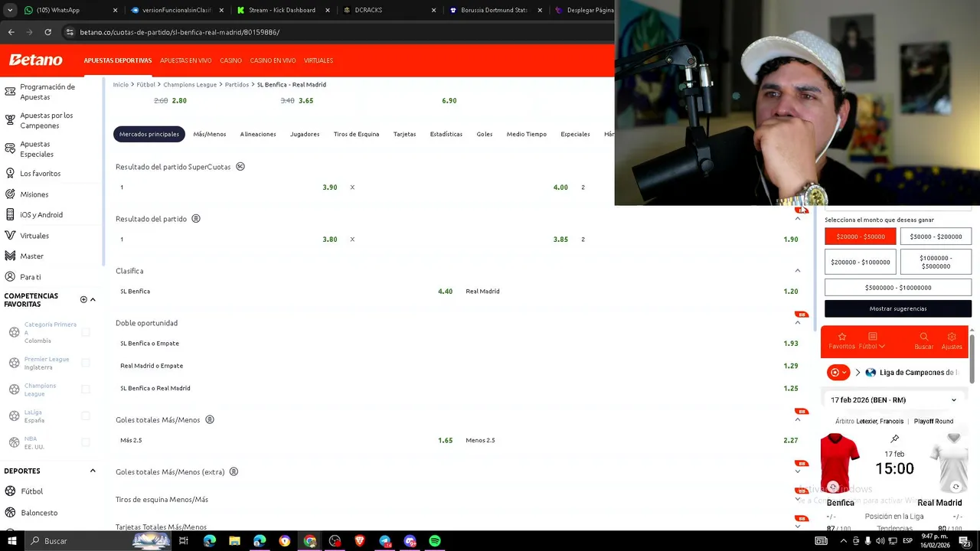The image size is (980, 551).
Task: Collapse Resultado del partido market
Action: pos(797,219)
